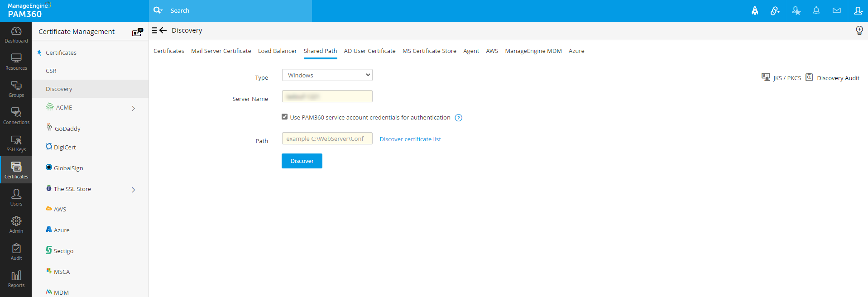The width and height of the screenshot is (868, 297).
Task: Select Certificates in the main sidebar
Action: (x=16, y=170)
